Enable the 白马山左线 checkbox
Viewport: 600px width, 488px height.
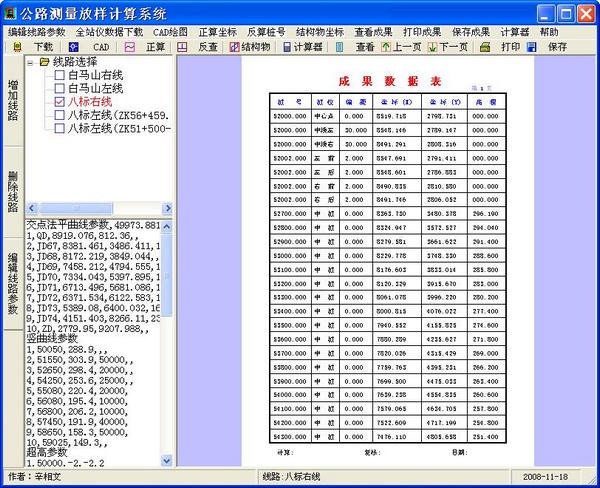pos(59,88)
